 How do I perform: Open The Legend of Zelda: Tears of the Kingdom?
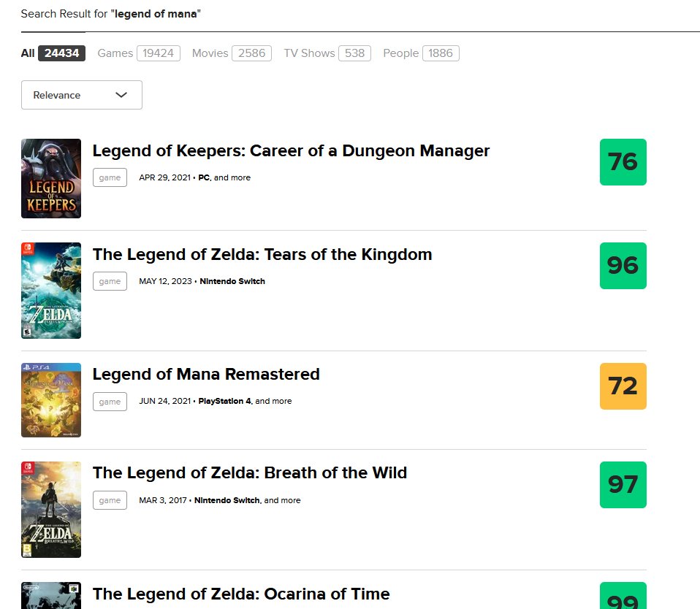[262, 254]
